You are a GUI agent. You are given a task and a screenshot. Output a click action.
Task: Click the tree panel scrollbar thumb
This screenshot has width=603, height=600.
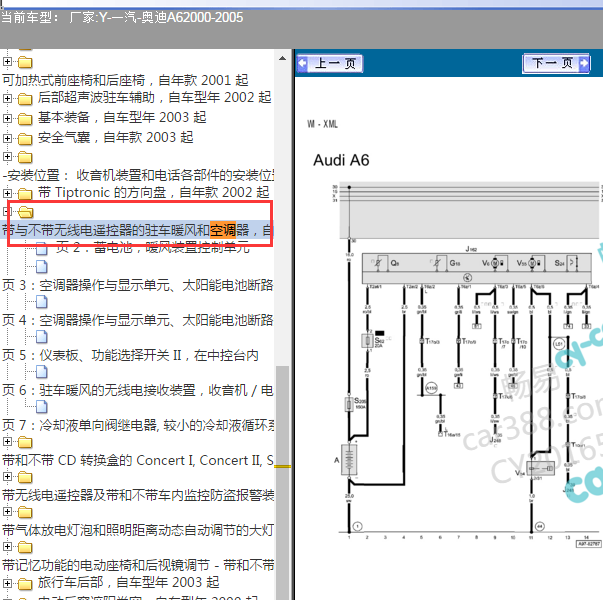tap(283, 483)
